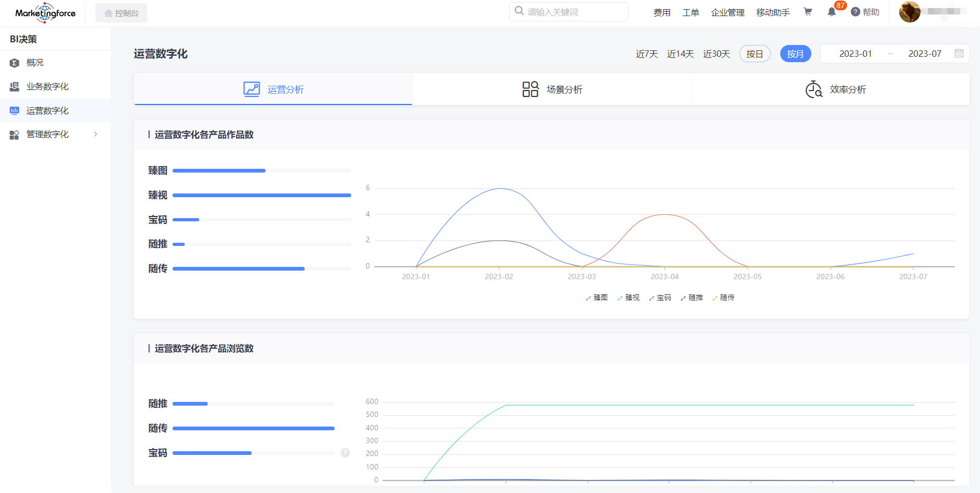
Task: Toggle 宝码 series in chart legend
Action: [x=660, y=297]
